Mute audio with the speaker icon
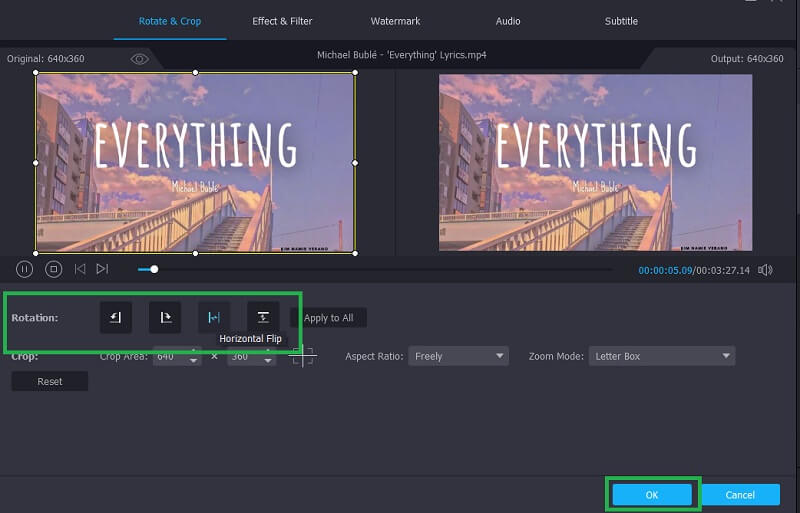 pyautogui.click(x=765, y=270)
